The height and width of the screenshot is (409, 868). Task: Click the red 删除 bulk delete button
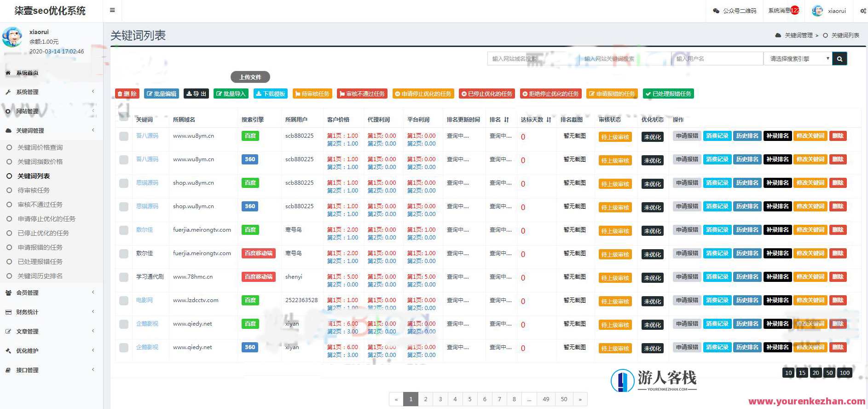[127, 94]
